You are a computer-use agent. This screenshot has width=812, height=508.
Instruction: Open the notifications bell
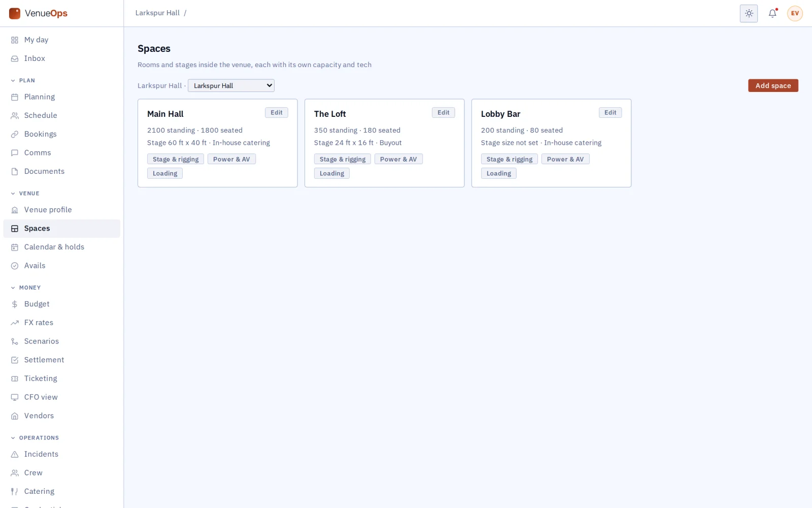tap(772, 14)
